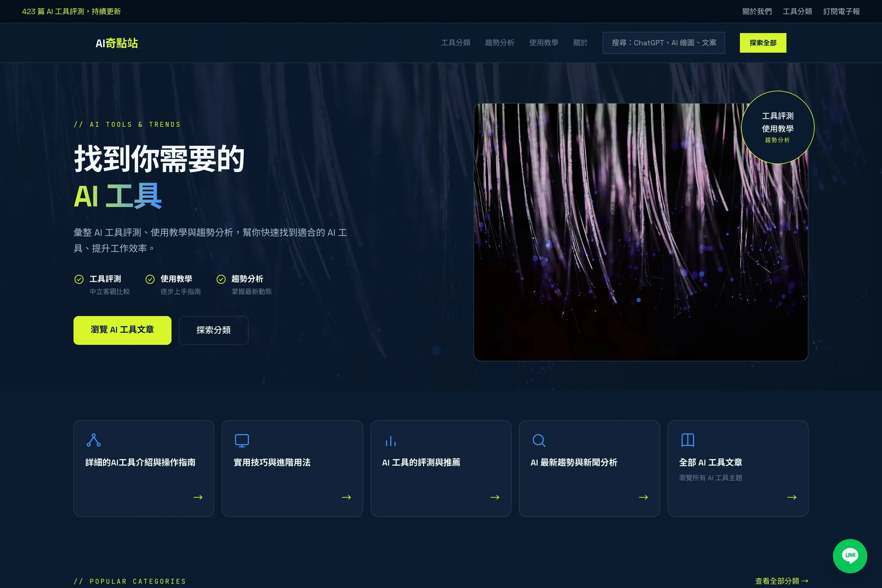The height and width of the screenshot is (588, 882).
Task: Open 使用教學 in main navigation
Action: click(544, 43)
